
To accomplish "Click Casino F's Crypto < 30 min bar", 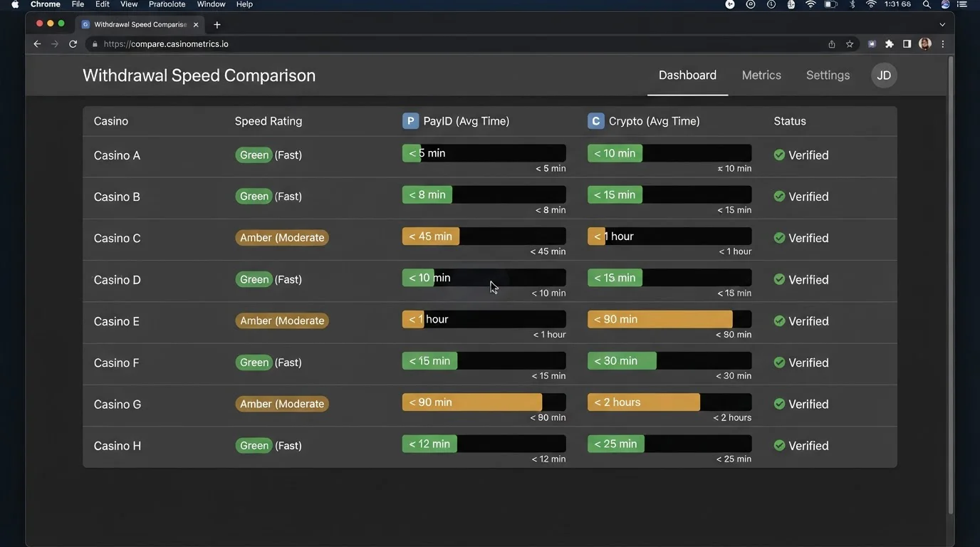I will tap(669, 361).
